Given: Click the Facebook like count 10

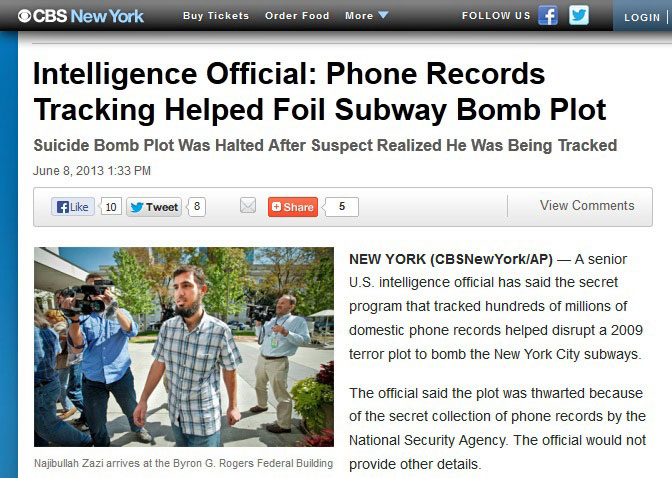Looking at the screenshot, I should tap(111, 207).
